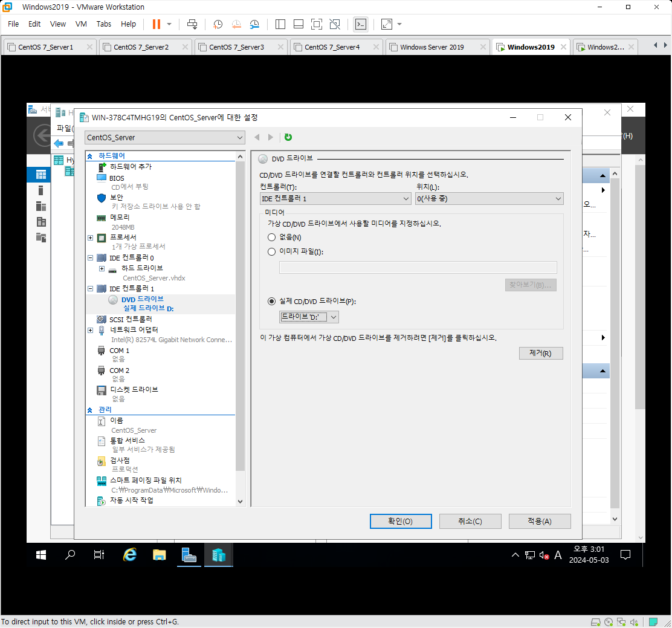672x628 pixels.
Task: Select the 보안 (Security) shield item
Action: pos(116,198)
